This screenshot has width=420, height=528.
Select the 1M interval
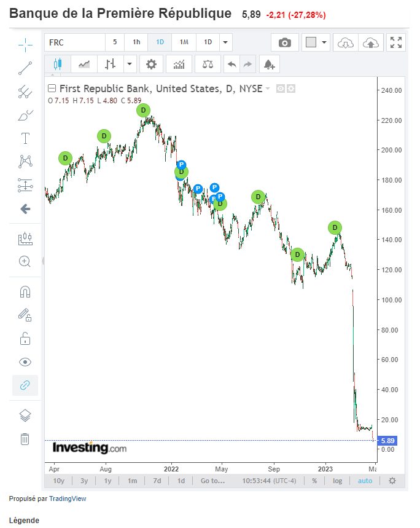184,42
